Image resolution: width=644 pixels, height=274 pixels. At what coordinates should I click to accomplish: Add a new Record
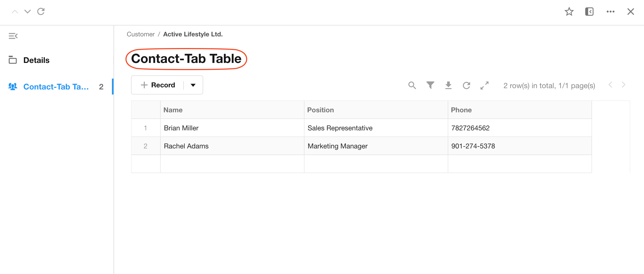tap(158, 85)
